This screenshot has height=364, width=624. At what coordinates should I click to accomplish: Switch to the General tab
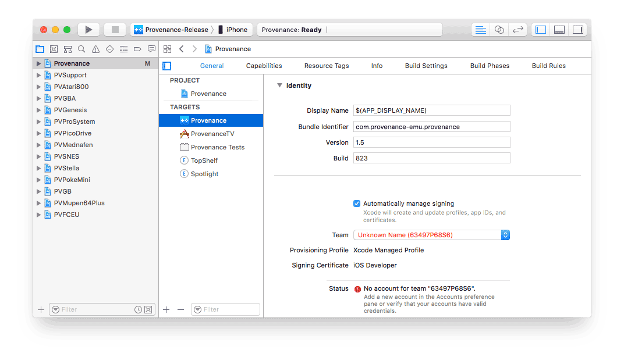(212, 66)
